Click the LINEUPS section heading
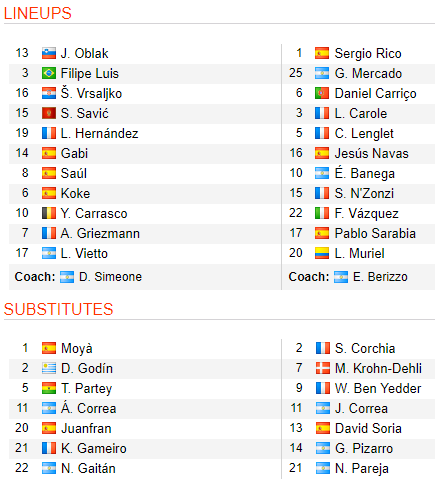 tap(38, 13)
